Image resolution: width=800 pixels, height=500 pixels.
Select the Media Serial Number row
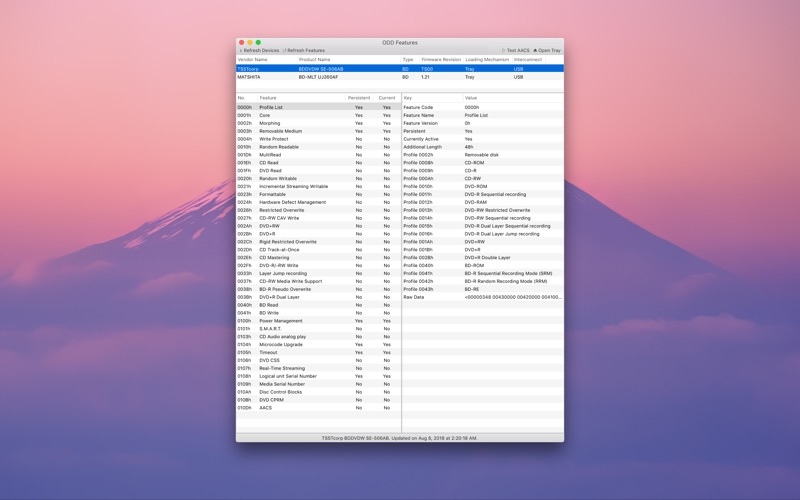pyautogui.click(x=318, y=384)
